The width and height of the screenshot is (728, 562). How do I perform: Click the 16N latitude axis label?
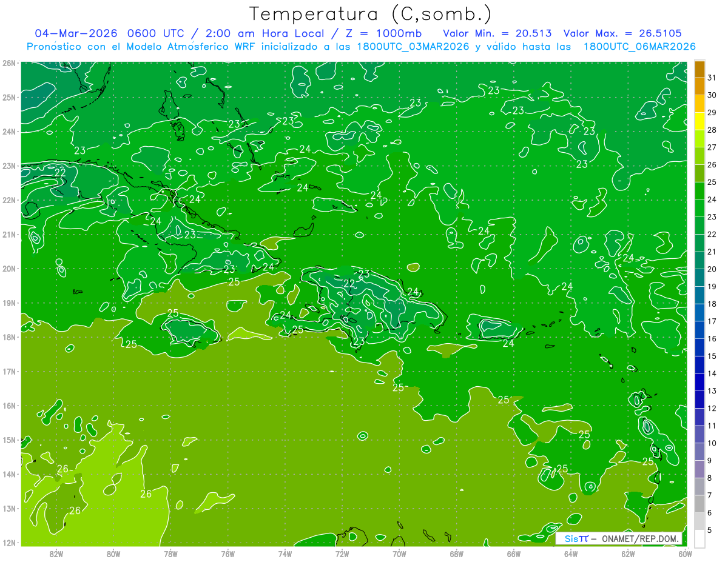[9, 405]
